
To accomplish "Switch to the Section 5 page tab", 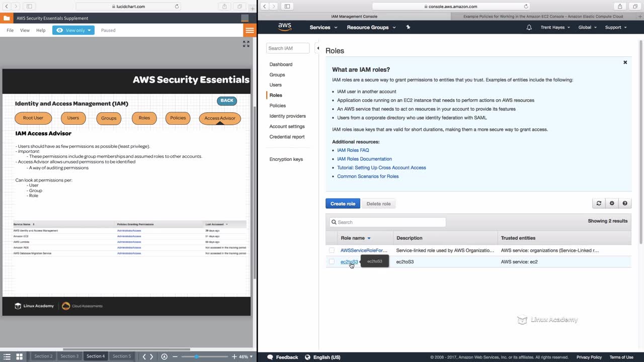I will pos(121,356).
